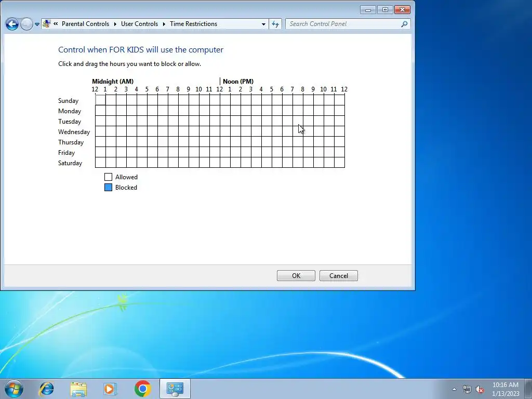Open the address bar history dropdown
The height and width of the screenshot is (399, 532).
(x=263, y=24)
